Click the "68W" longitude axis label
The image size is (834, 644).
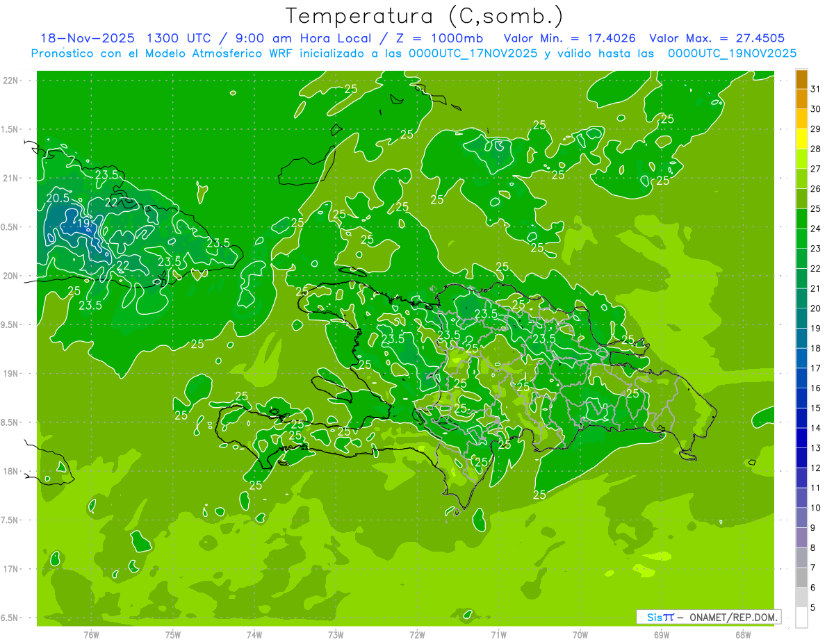(x=743, y=634)
